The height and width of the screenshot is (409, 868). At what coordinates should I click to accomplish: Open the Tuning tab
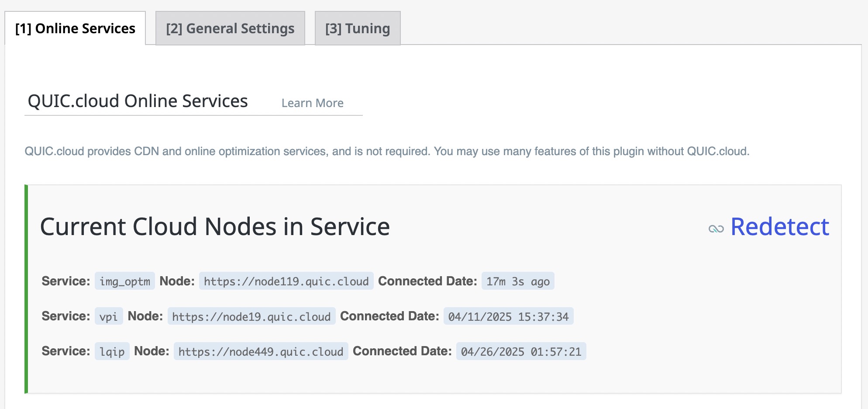(x=358, y=28)
